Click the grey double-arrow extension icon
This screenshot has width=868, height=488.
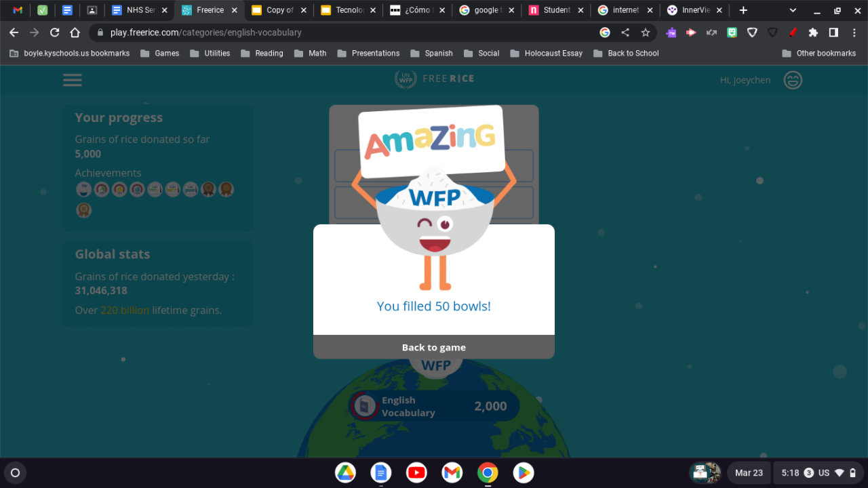pyautogui.click(x=711, y=33)
